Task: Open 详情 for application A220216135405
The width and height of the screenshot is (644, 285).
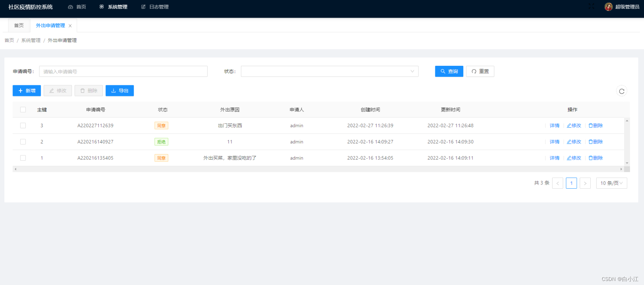Action: click(554, 158)
